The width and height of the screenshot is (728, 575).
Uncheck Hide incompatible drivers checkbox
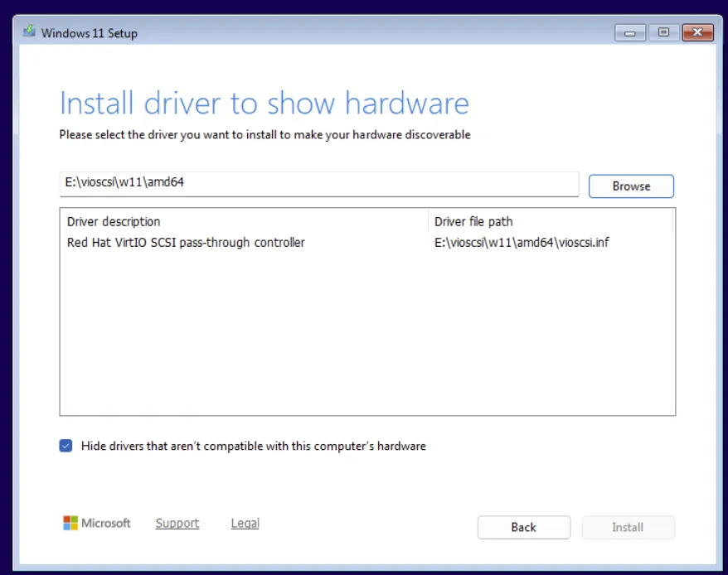click(x=66, y=446)
